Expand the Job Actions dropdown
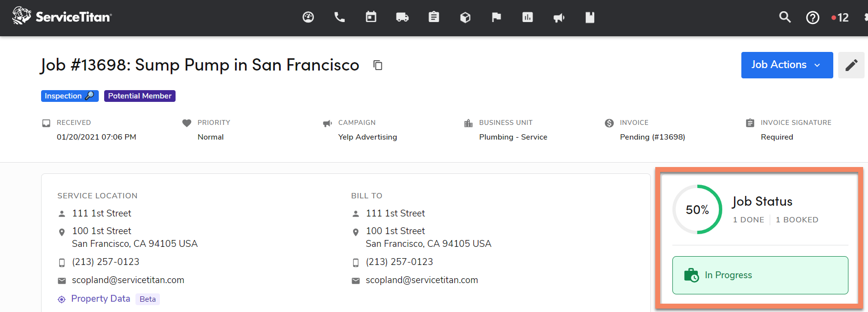 pos(787,65)
